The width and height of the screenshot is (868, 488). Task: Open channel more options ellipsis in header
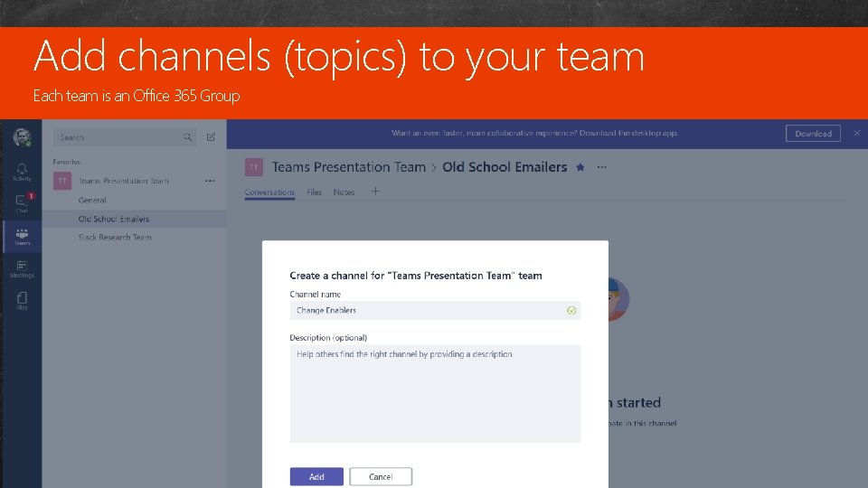[602, 167]
